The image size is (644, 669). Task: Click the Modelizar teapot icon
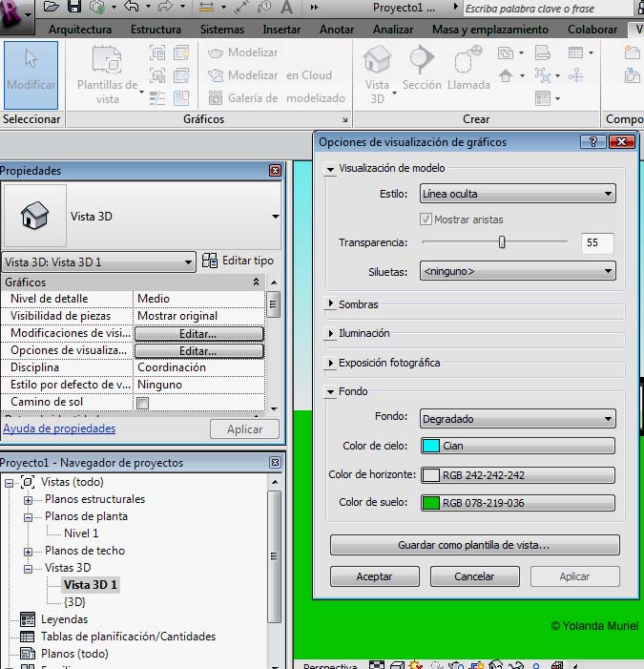tap(216, 52)
